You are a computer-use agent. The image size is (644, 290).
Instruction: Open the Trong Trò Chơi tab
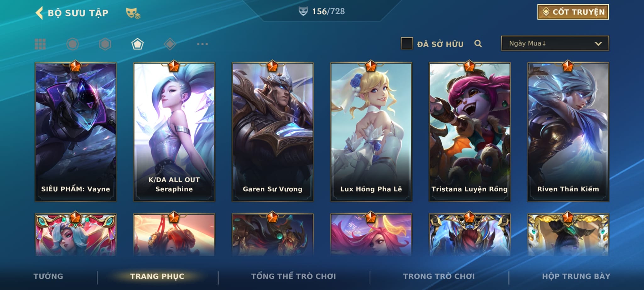pyautogui.click(x=439, y=276)
